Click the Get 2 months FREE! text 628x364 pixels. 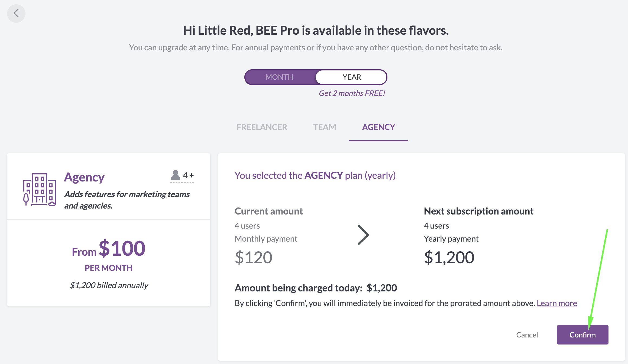click(352, 93)
